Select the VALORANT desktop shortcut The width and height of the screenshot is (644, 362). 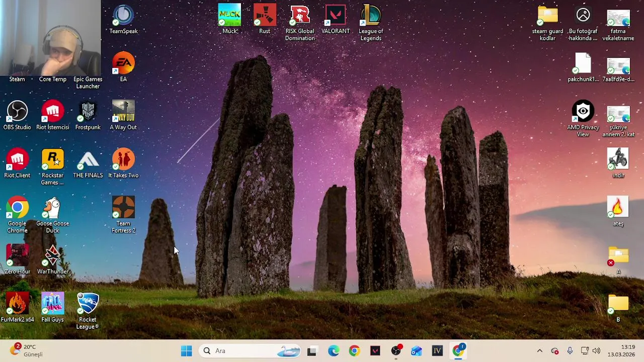pos(336,20)
